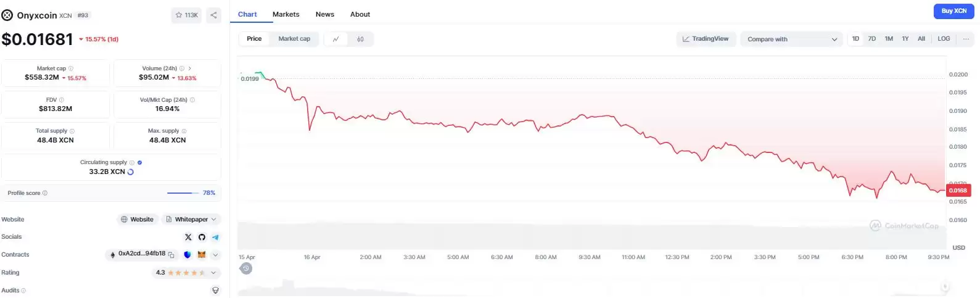Switch chart to candlestick view
The width and height of the screenshot is (980, 298).
tap(360, 39)
